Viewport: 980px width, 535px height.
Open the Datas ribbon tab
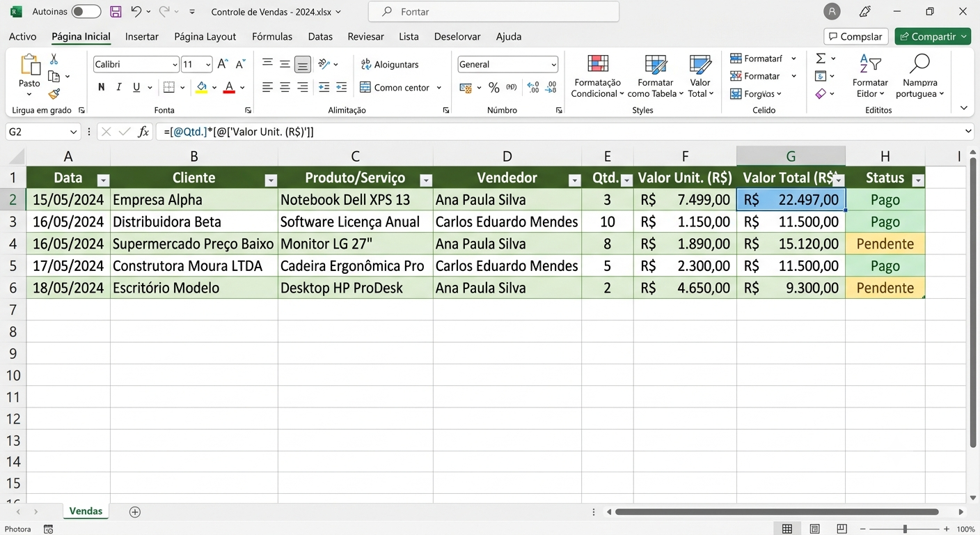tap(320, 37)
